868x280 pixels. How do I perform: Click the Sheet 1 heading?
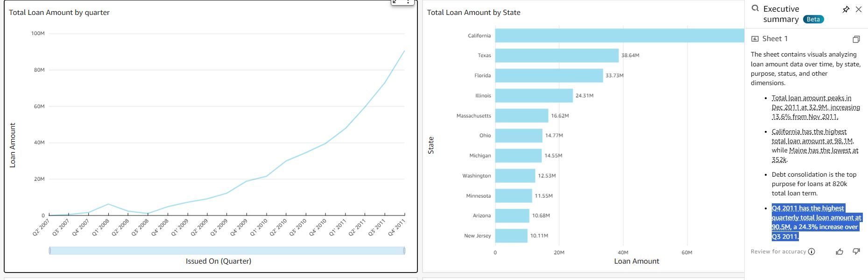point(775,39)
